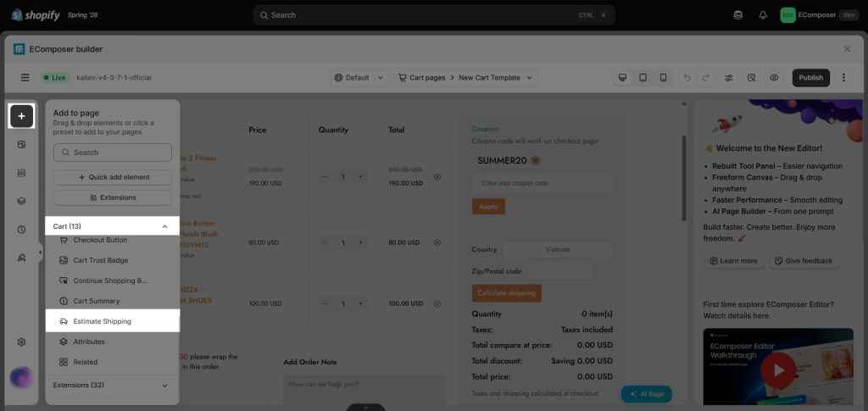868x411 pixels.
Task: Click the Extensions button
Action: tap(113, 197)
